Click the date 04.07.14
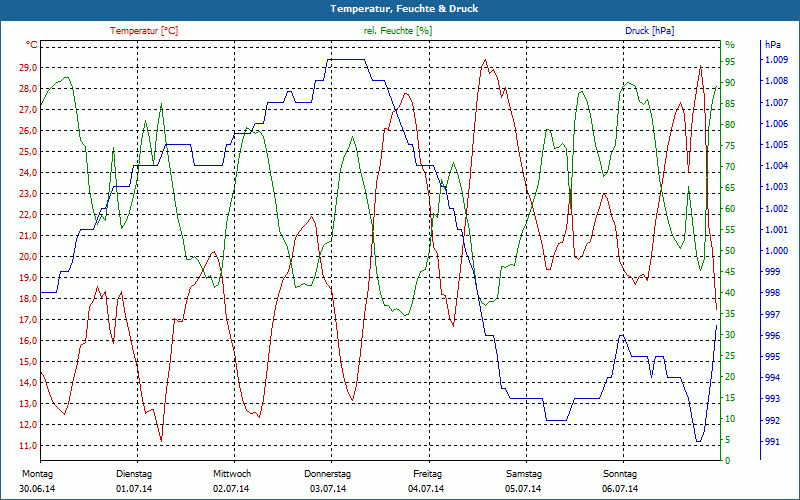The image size is (800, 500). click(426, 489)
